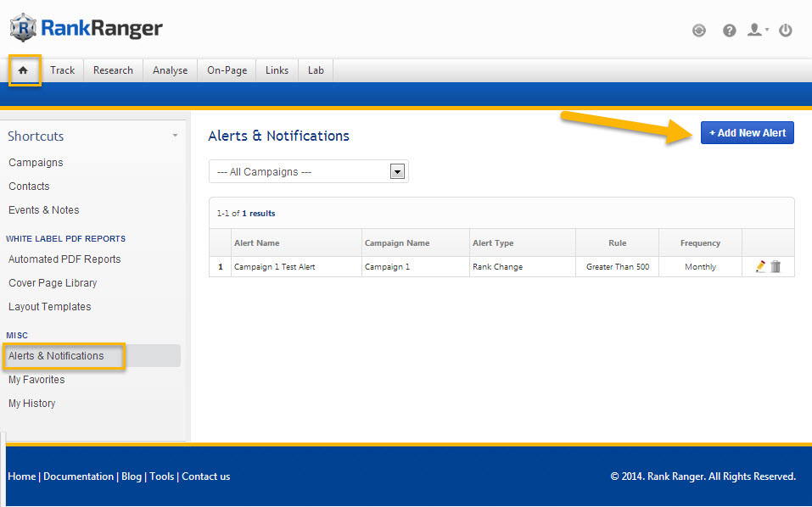Screen dimensions: 812x507
Task: Click the home icon in navigation bar
Action: point(23,70)
